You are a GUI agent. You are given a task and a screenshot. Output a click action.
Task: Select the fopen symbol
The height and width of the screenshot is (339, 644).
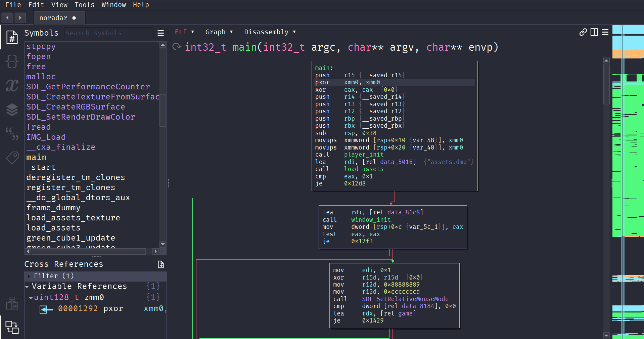click(x=39, y=56)
